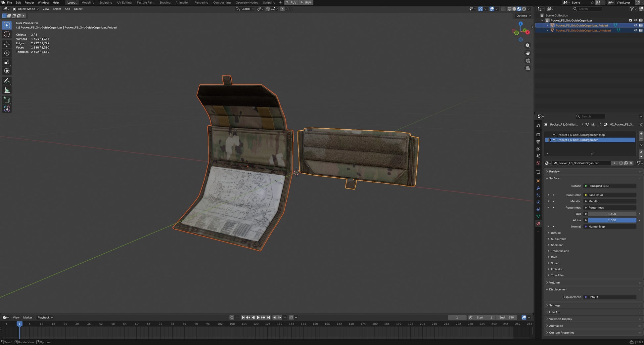
Task: Activate the Add Cube tool
Action: coord(7,100)
